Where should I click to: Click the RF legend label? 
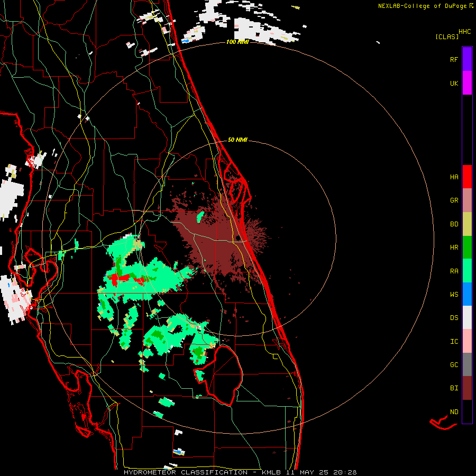pos(454,59)
